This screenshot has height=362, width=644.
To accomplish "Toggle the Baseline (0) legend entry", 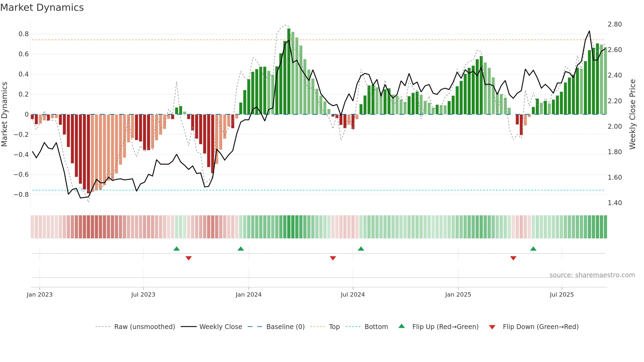I will 276,327.
